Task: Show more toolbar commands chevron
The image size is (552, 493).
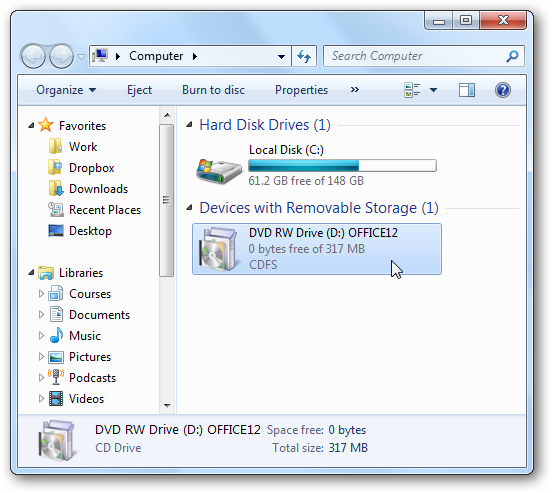Action: (x=355, y=90)
